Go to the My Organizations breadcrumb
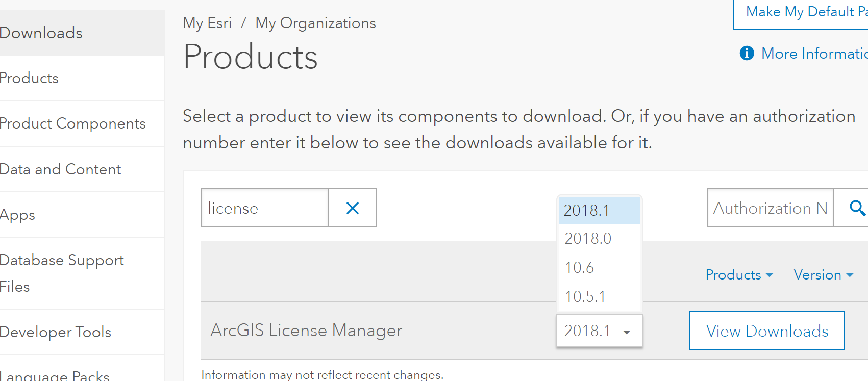Image resolution: width=868 pixels, height=381 pixels. point(315,23)
